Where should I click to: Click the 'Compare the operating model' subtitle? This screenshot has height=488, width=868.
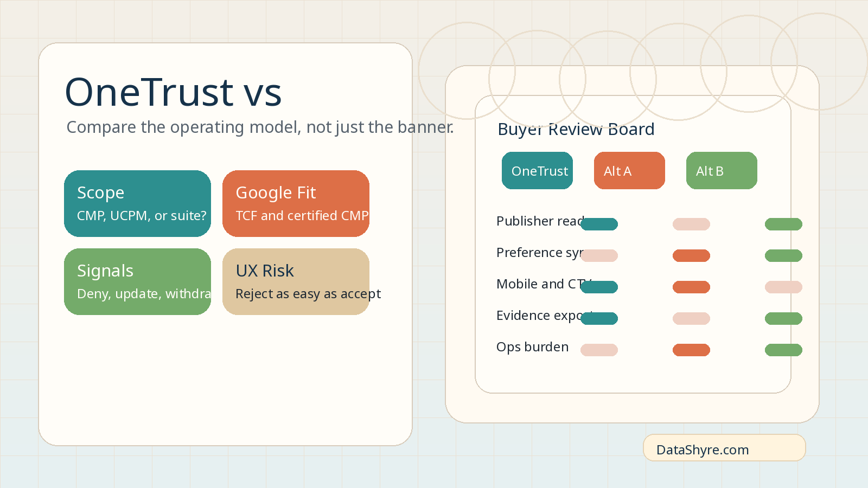(260, 127)
